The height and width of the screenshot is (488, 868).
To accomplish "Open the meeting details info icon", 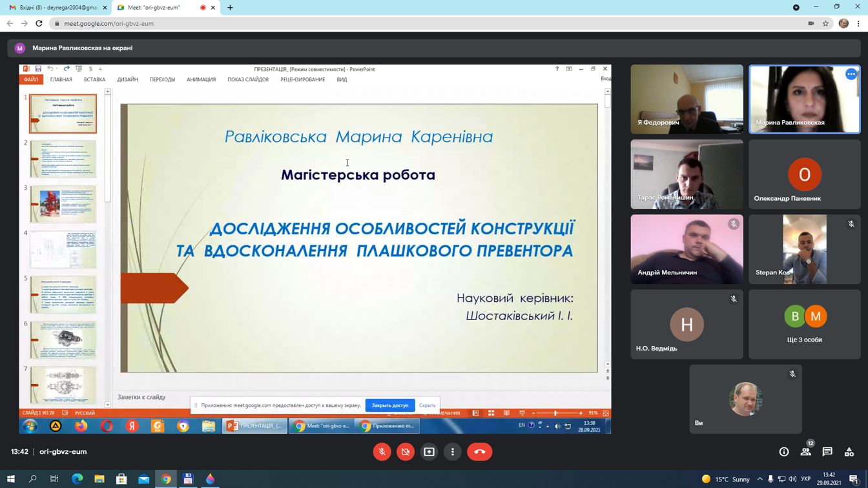I will point(783,452).
